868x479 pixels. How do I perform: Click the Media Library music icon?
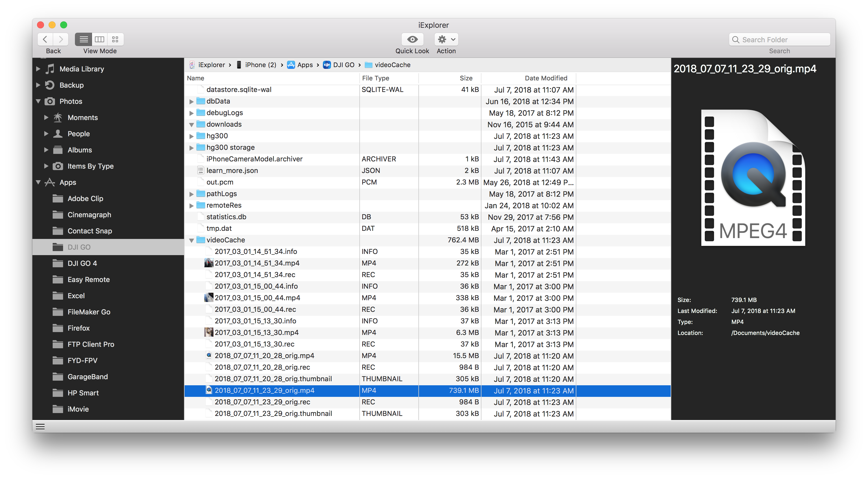pyautogui.click(x=50, y=69)
